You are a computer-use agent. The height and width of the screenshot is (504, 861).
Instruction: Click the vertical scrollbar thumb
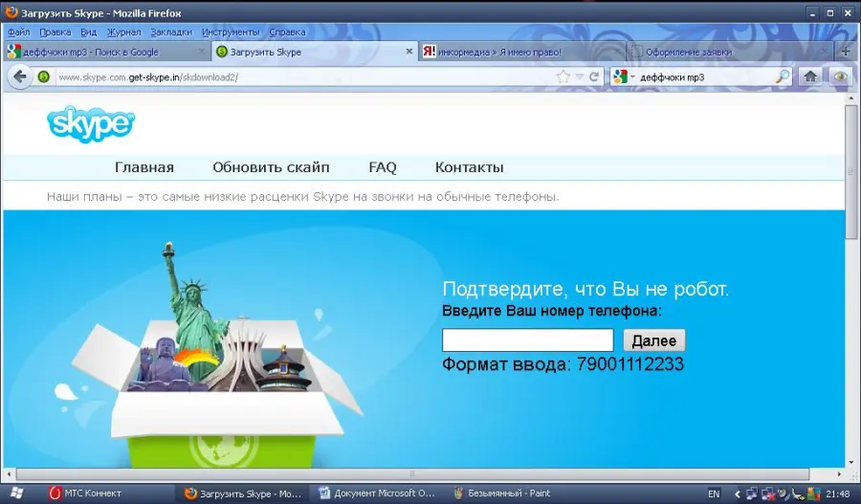[851, 172]
